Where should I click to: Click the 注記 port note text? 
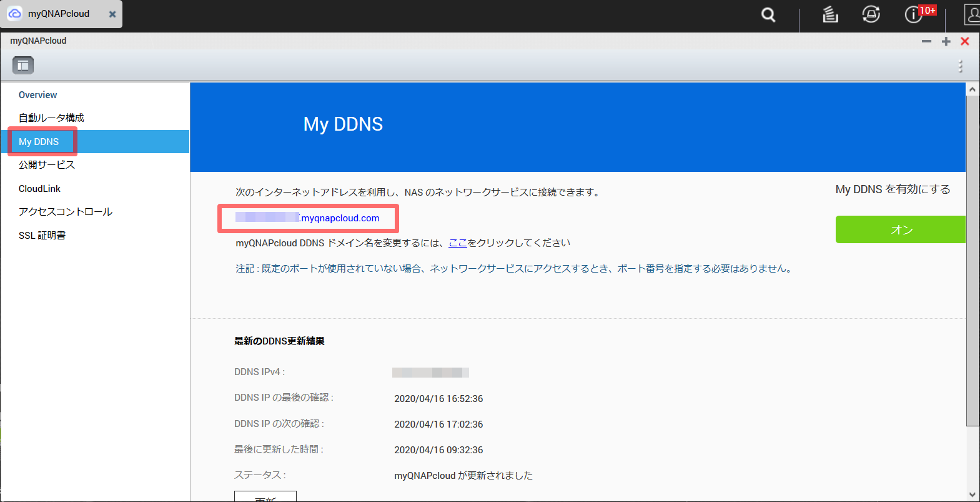pos(515,269)
